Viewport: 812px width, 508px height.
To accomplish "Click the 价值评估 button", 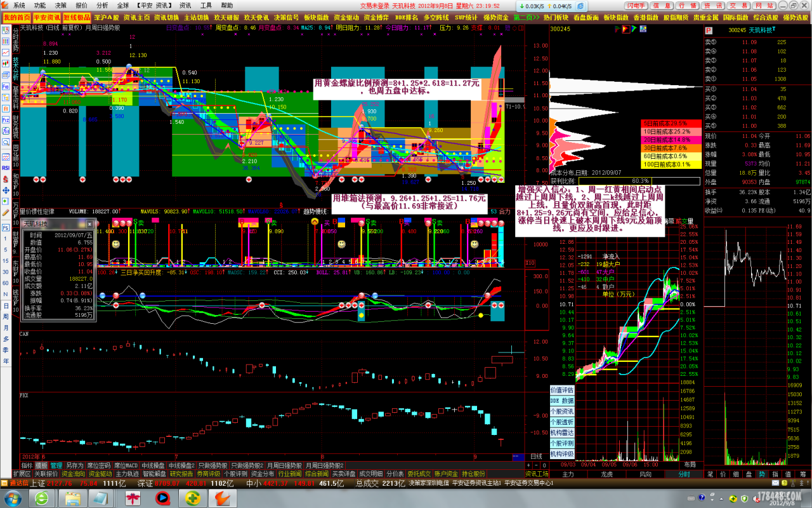I will (562, 390).
